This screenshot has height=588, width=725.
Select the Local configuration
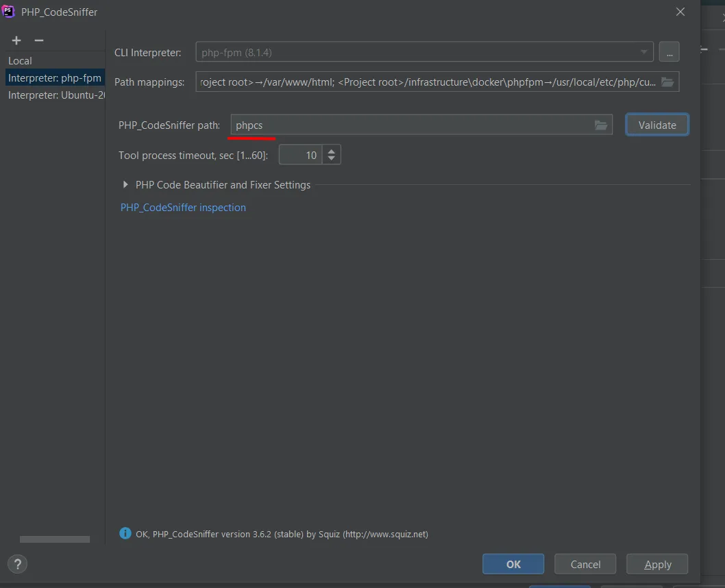pyautogui.click(x=21, y=60)
